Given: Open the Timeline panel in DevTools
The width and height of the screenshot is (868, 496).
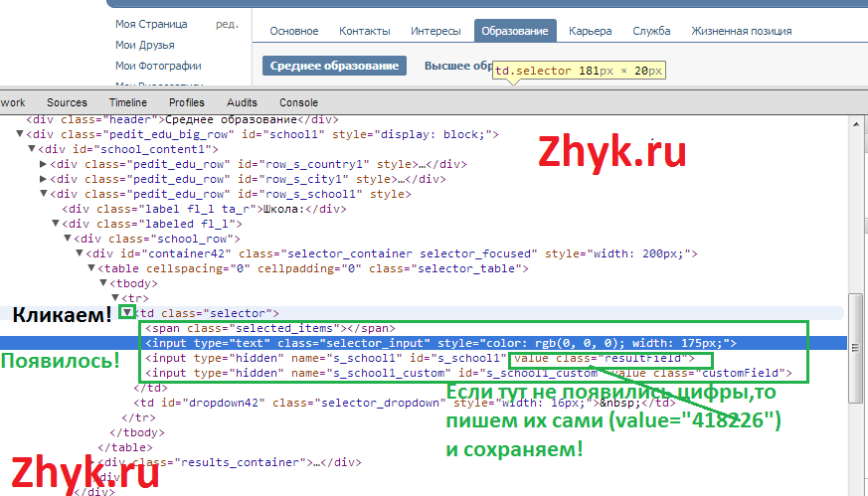Looking at the screenshot, I should pyautogui.click(x=128, y=102).
